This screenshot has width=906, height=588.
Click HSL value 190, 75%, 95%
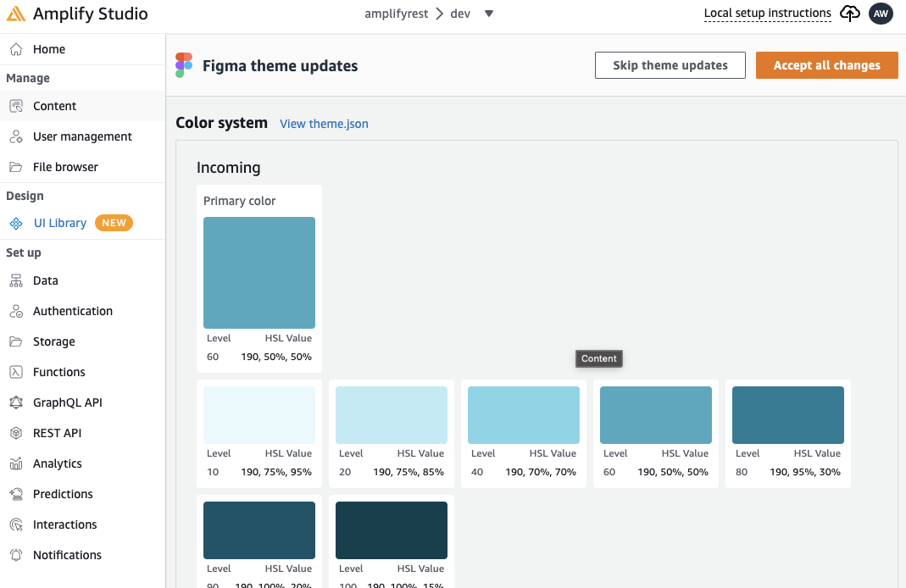pyautogui.click(x=276, y=472)
